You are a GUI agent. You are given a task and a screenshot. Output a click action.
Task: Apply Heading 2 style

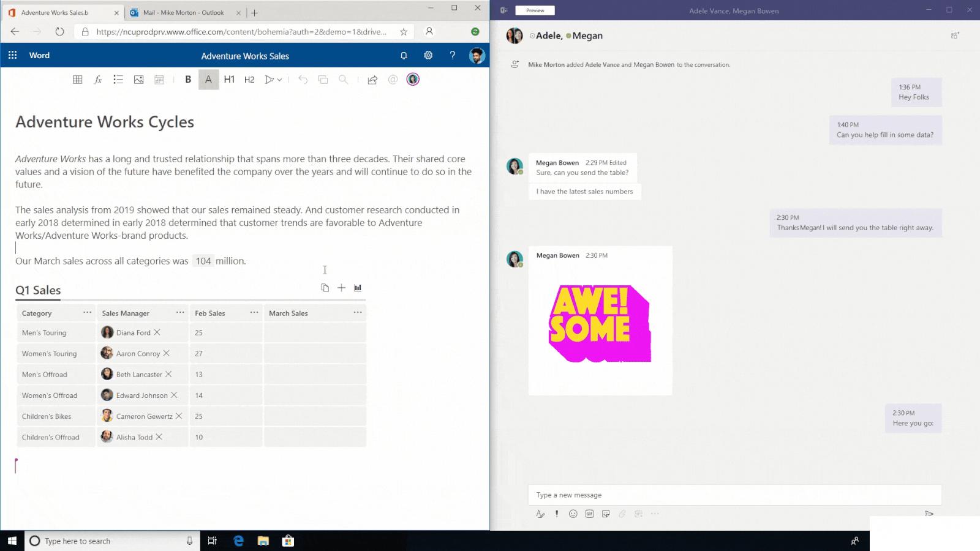coord(249,80)
